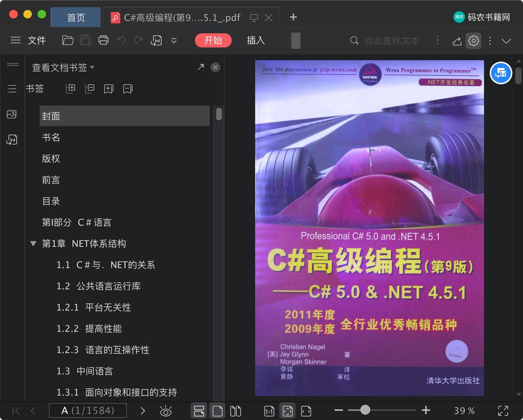Close the bookmark panel
The width and height of the screenshot is (523, 420).
[x=215, y=67]
